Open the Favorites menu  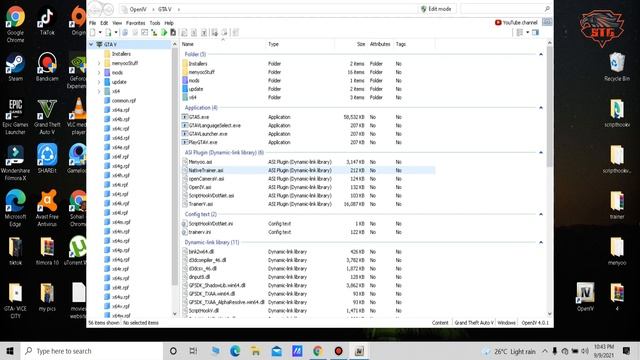point(136,23)
